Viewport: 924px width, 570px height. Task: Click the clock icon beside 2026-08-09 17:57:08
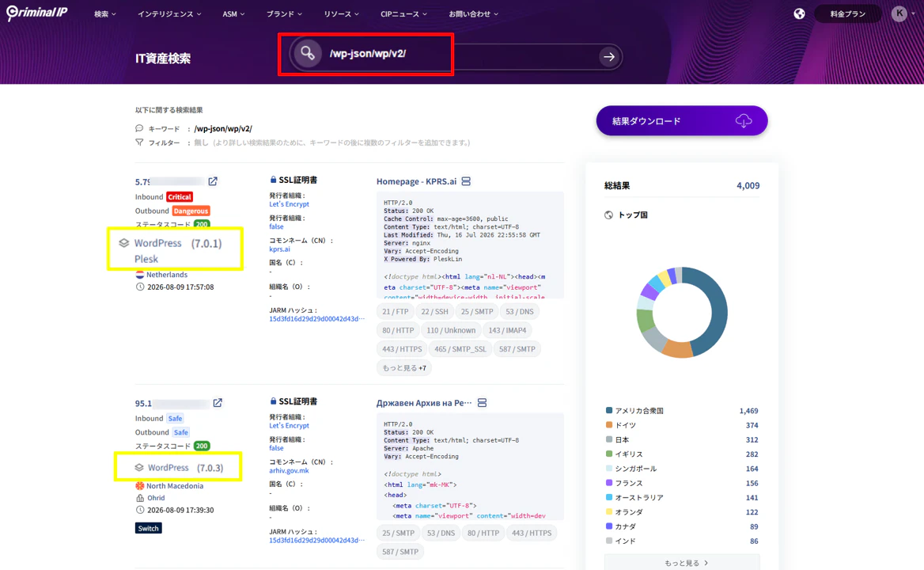(140, 287)
